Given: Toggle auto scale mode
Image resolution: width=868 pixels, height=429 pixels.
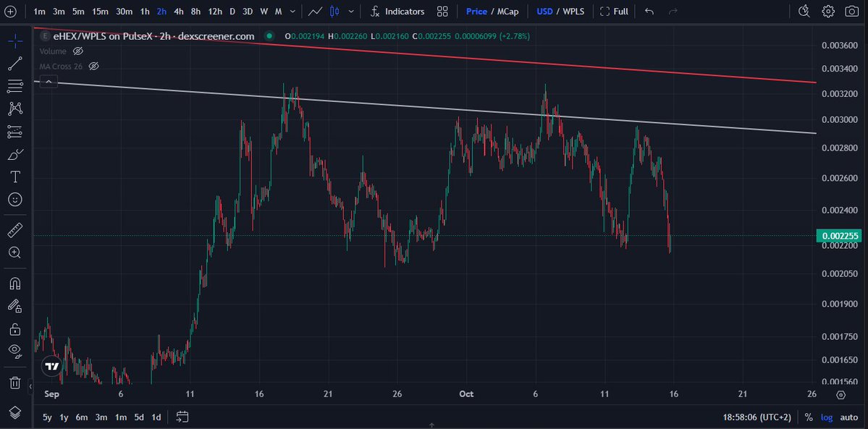Looking at the screenshot, I should coord(848,417).
